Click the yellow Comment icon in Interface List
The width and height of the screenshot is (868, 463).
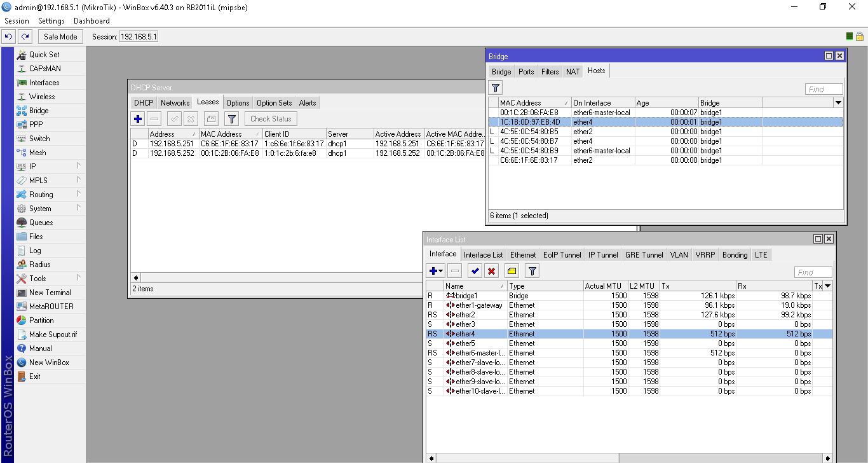tap(512, 271)
